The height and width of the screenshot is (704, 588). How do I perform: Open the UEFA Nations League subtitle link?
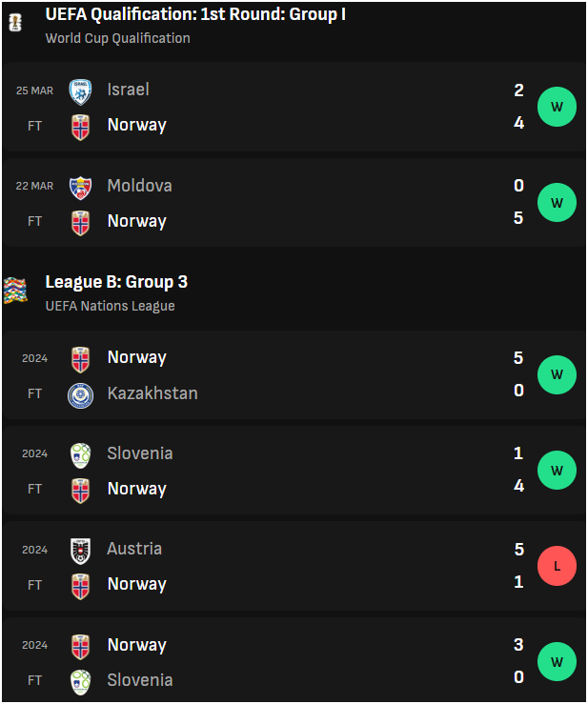(x=110, y=306)
